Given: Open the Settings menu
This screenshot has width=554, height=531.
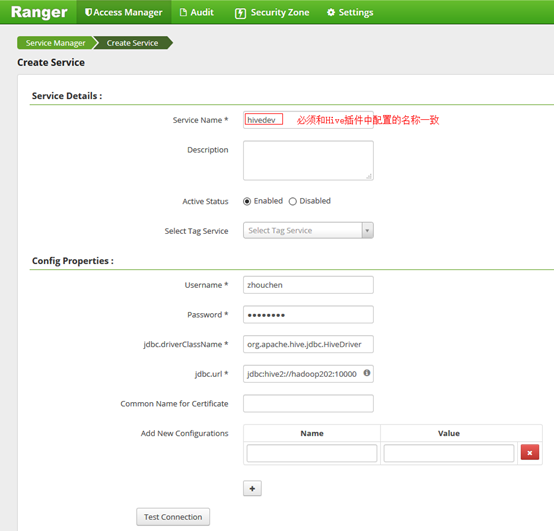Looking at the screenshot, I should 350,12.
